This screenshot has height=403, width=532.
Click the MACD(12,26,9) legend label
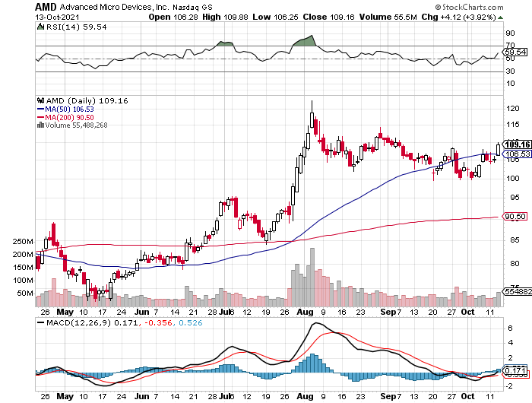pos(78,323)
